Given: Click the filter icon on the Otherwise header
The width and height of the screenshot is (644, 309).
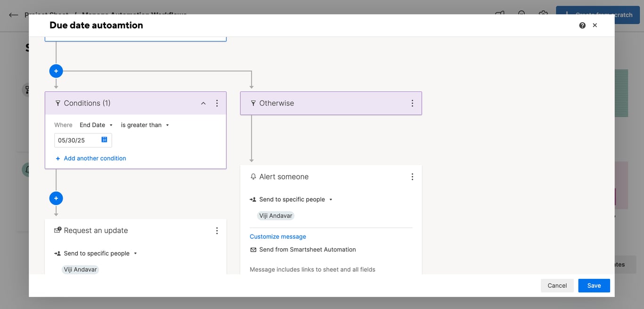Looking at the screenshot, I should (x=253, y=103).
